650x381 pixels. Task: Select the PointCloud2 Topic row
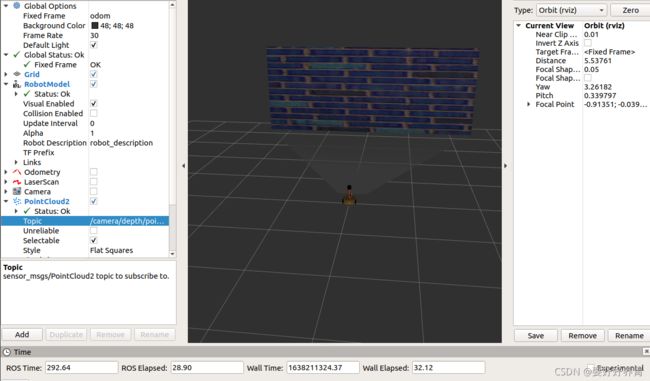coord(85,221)
